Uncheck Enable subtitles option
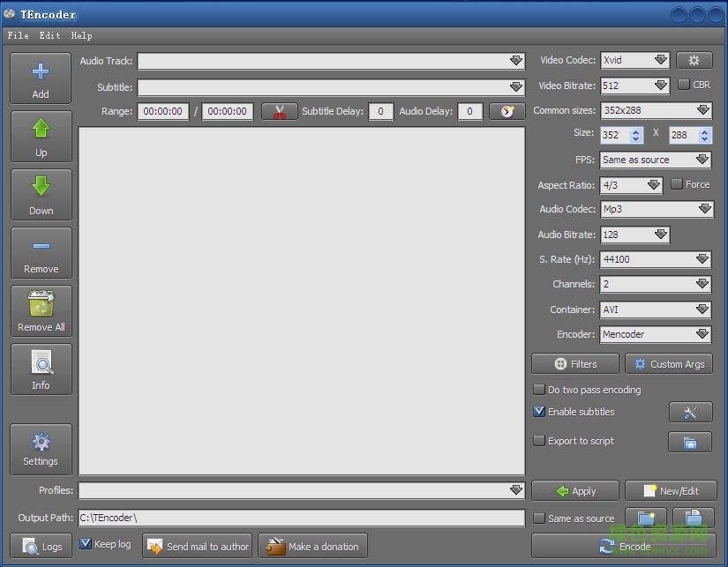The width and height of the screenshot is (728, 567). [539, 412]
